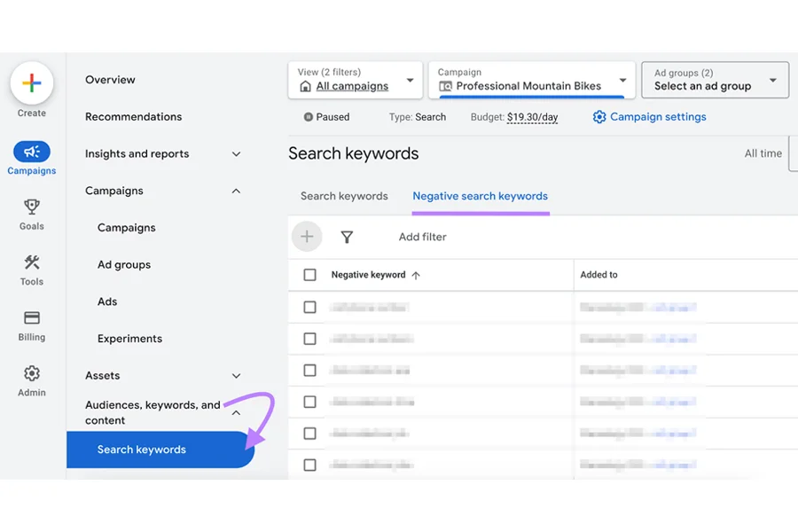Click the $19.30/day budget link
The image size is (798, 532).
tap(532, 117)
